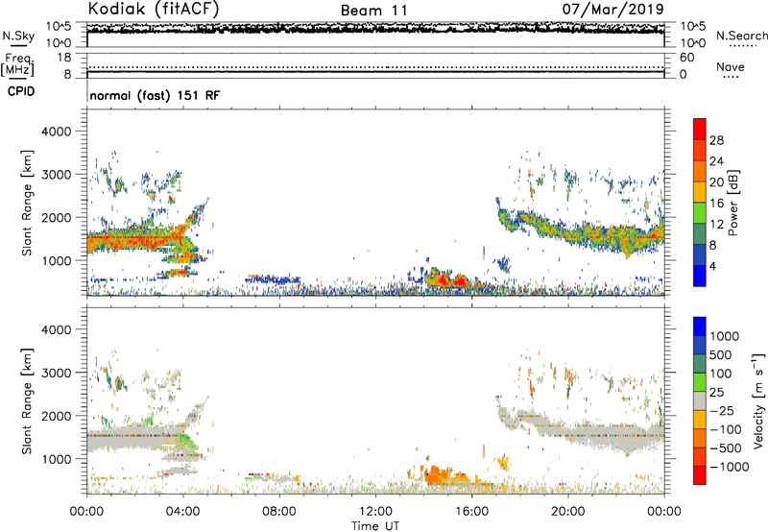This screenshot has width=768, height=532.
Task: Click the '500' label on Velocity color bar
Action: click(x=721, y=355)
